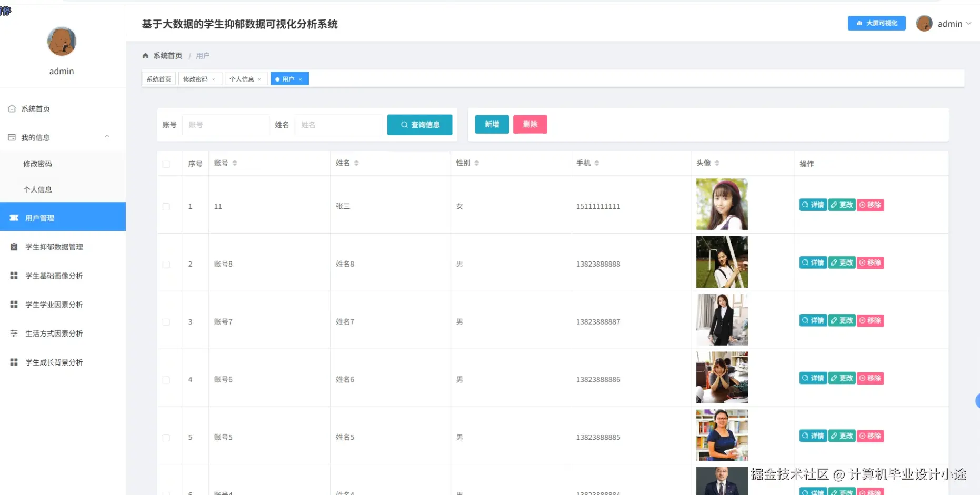Click the 学生成长背景分析 grid icon
The width and height of the screenshot is (980, 495).
(14, 362)
